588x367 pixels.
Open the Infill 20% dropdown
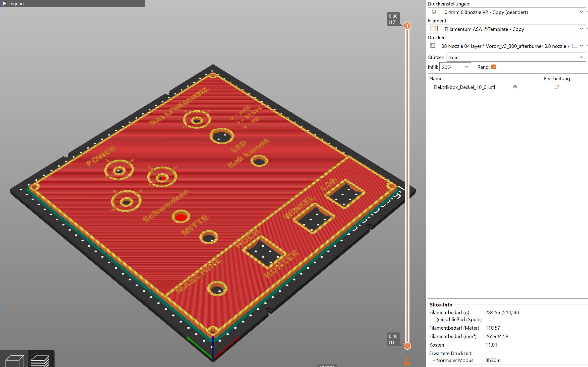tap(455, 67)
